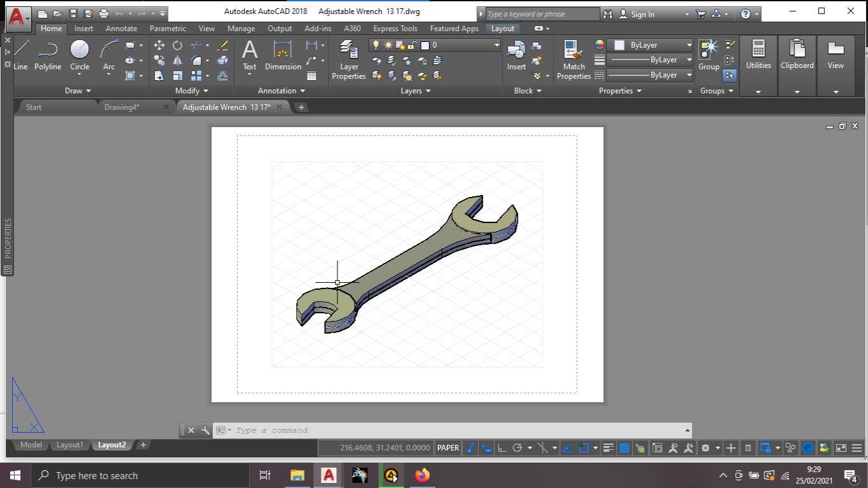This screenshot has width=868, height=488.
Task: Select the Rotate tool
Action: tap(178, 45)
